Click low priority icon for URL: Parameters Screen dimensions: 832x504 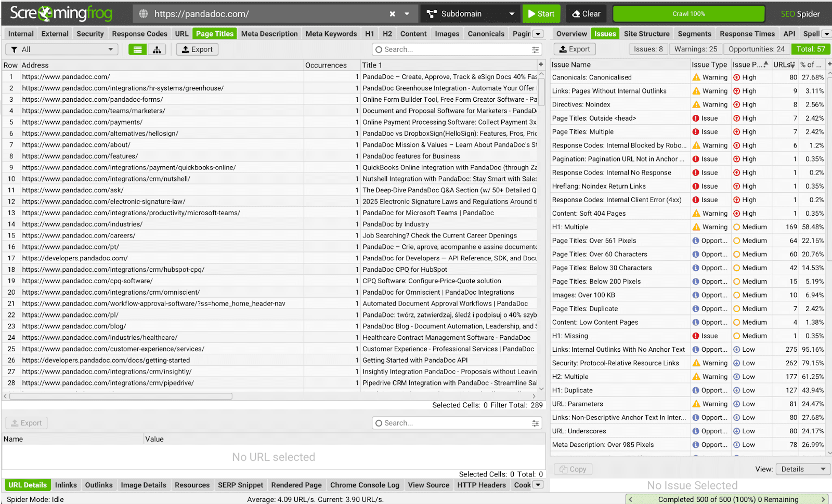click(736, 404)
